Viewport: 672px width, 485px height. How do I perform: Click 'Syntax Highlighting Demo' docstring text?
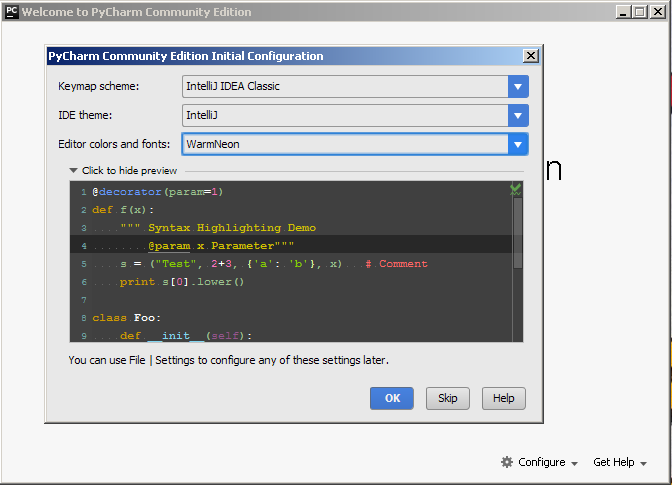click(x=232, y=228)
